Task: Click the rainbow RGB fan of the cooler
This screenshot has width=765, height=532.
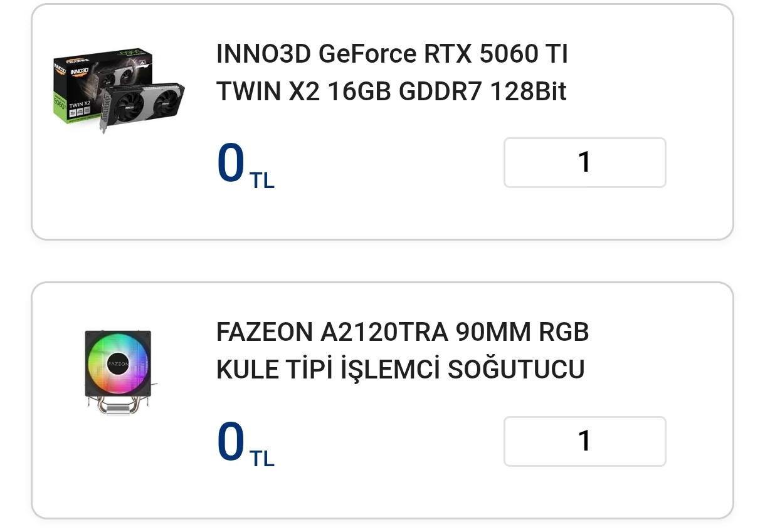Action: [118, 363]
